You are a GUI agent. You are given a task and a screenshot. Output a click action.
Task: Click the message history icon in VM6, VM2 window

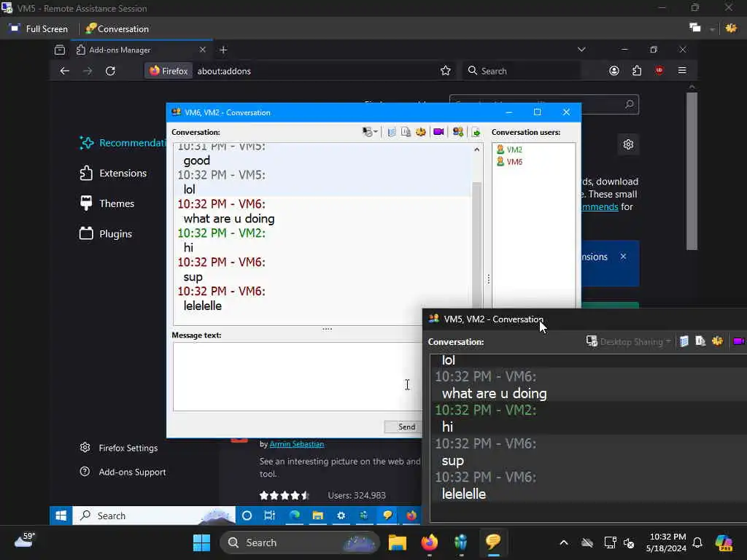tap(392, 132)
